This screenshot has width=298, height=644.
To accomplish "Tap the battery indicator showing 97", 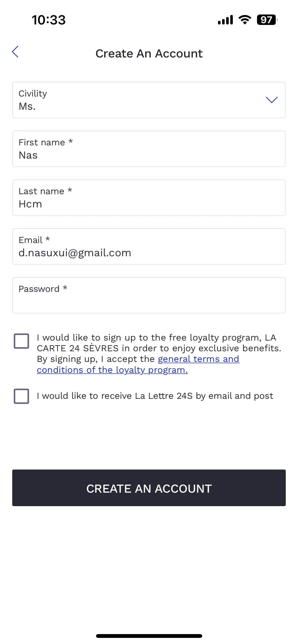I will (x=267, y=20).
